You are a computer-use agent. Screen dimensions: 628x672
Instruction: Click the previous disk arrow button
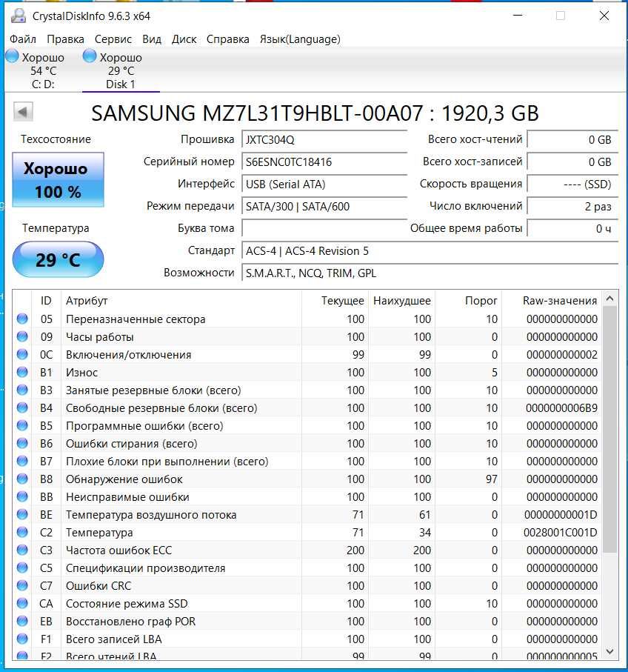pyautogui.click(x=23, y=113)
